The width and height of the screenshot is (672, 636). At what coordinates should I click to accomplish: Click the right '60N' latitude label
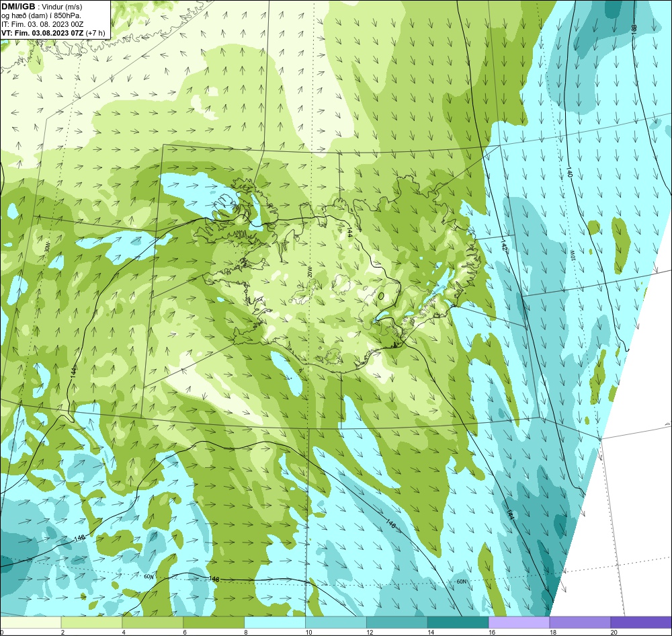[x=461, y=582]
